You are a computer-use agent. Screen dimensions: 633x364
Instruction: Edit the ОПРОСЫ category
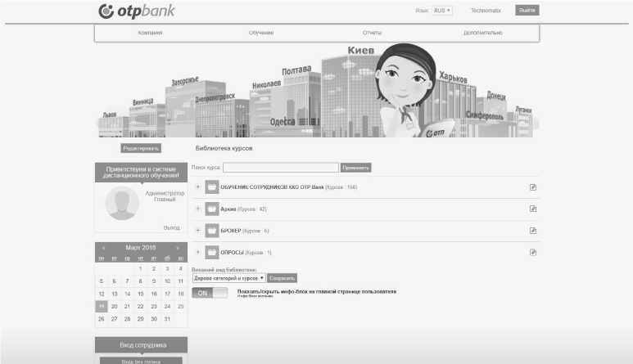(x=533, y=252)
